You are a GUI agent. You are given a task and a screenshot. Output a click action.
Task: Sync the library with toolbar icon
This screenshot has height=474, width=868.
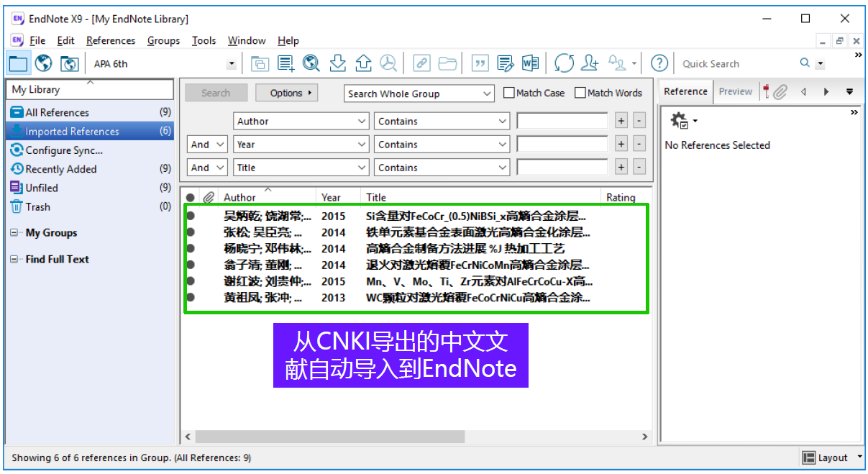tap(565, 63)
